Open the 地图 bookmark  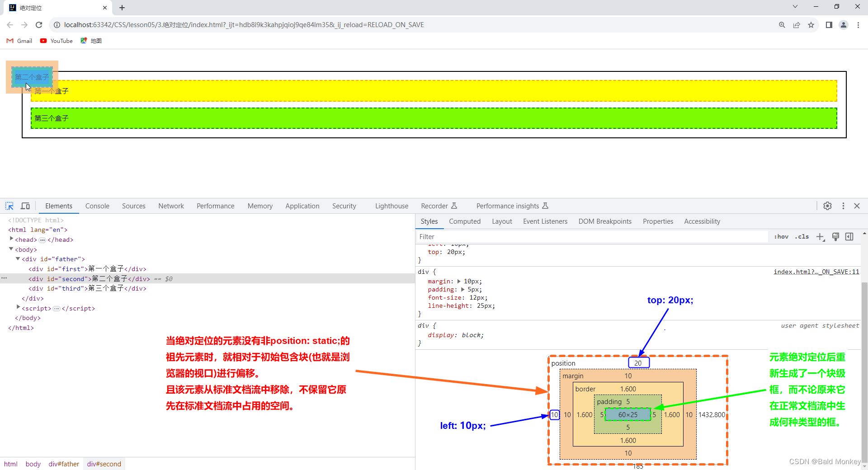[91, 41]
